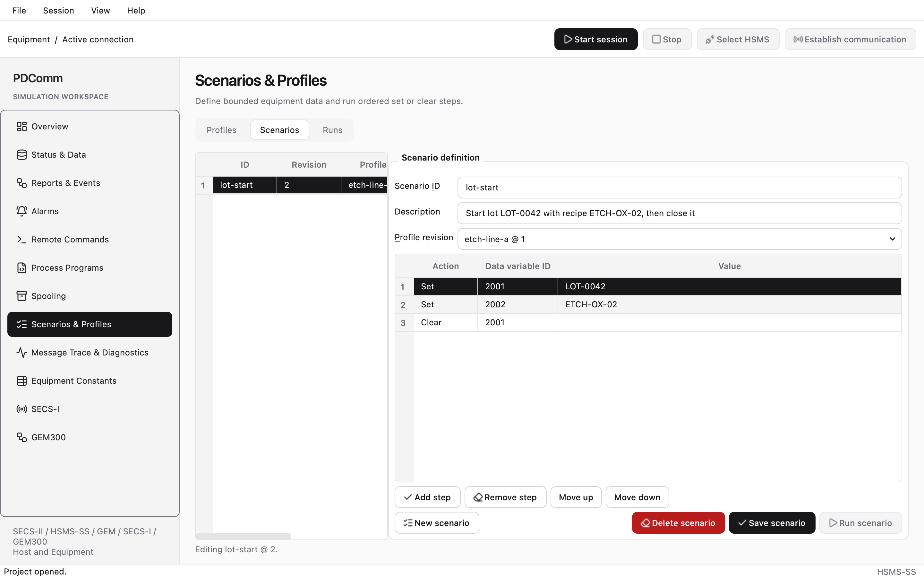Open the Session menu
Viewport: 924px width, 578px height.
[x=58, y=10]
